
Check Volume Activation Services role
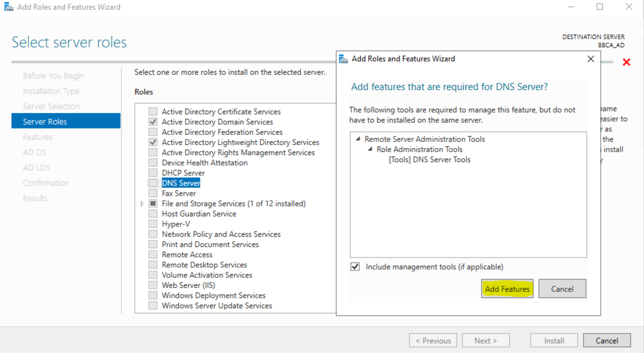pyautogui.click(x=153, y=275)
